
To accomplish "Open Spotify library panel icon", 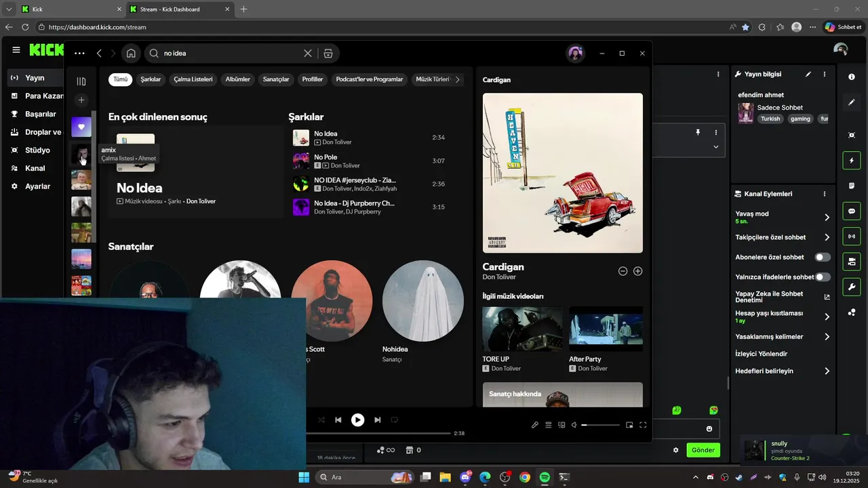I will point(81,81).
